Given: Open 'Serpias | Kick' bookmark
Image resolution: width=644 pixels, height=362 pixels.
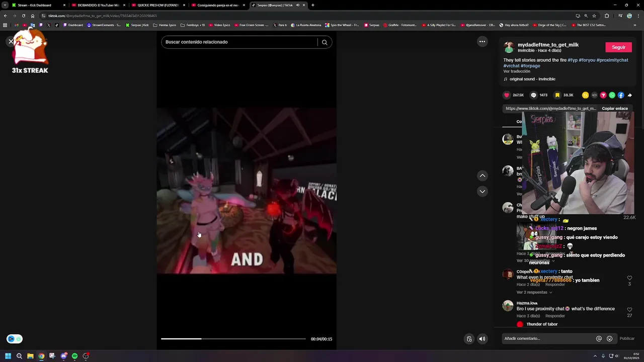Looking at the screenshot, I should pyautogui.click(x=137, y=25).
